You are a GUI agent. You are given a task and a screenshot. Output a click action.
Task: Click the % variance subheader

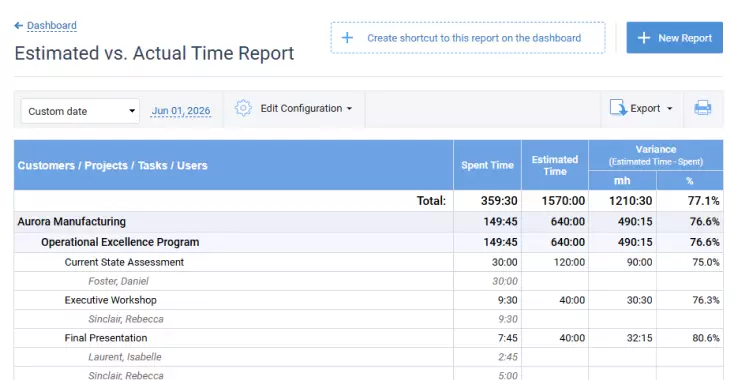click(690, 180)
